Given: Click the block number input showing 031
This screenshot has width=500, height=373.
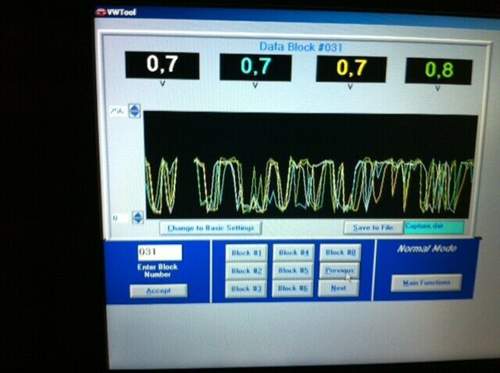Looking at the screenshot, I should (x=160, y=252).
